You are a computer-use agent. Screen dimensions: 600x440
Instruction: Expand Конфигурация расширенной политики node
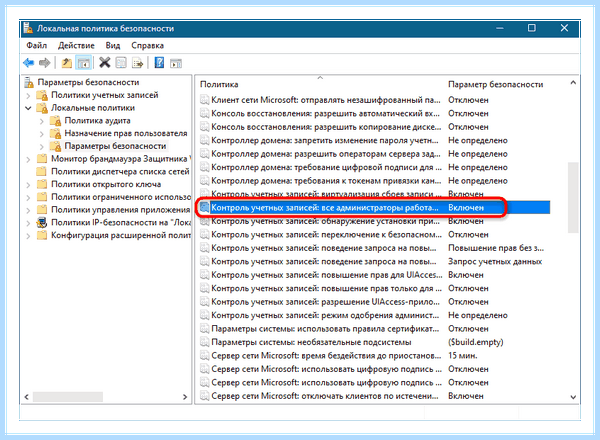click(x=28, y=236)
